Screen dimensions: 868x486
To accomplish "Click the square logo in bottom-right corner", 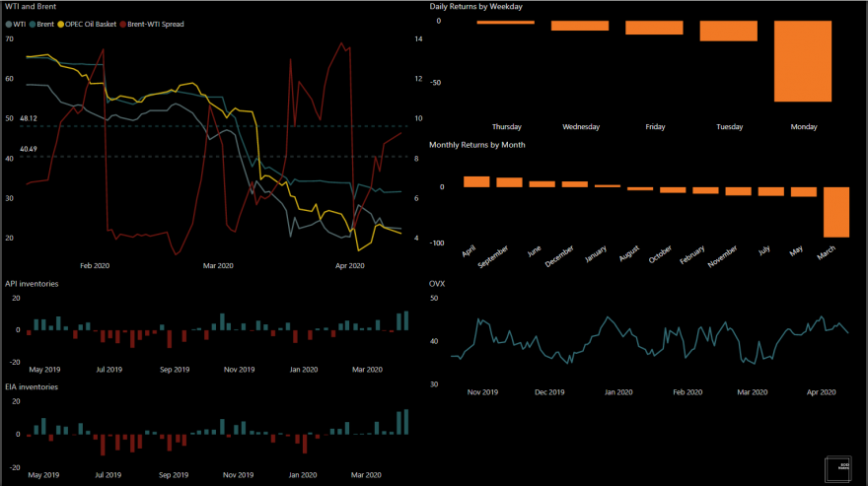I will pos(838,469).
